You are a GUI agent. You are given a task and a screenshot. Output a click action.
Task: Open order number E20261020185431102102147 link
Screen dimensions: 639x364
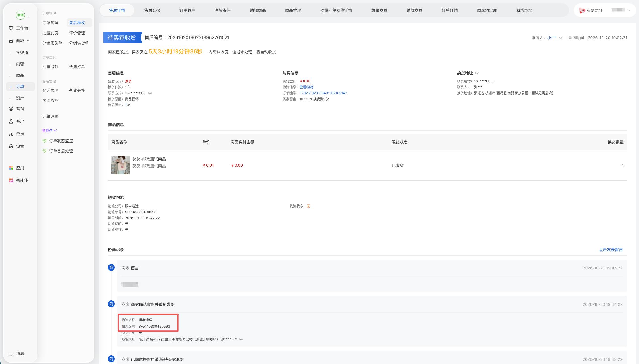coord(323,93)
